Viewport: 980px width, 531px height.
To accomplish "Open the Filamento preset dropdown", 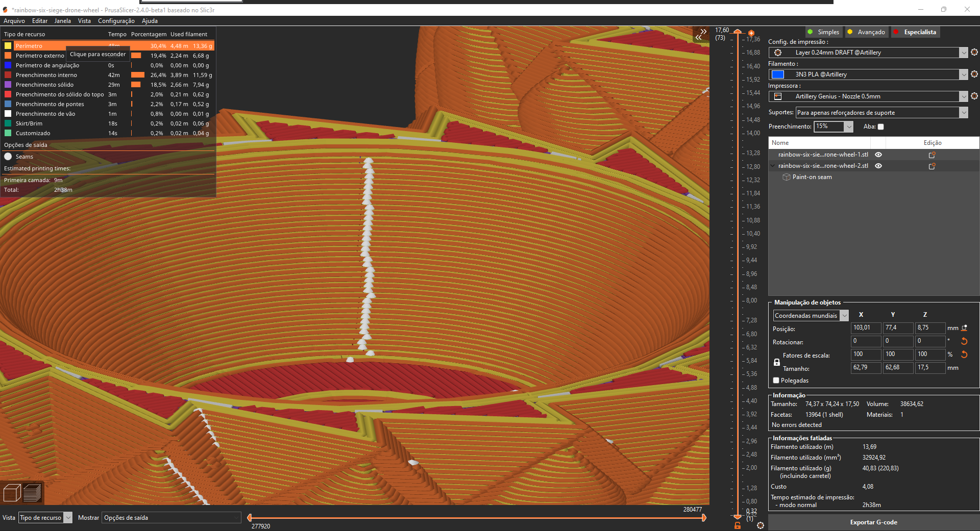I will tap(963, 74).
